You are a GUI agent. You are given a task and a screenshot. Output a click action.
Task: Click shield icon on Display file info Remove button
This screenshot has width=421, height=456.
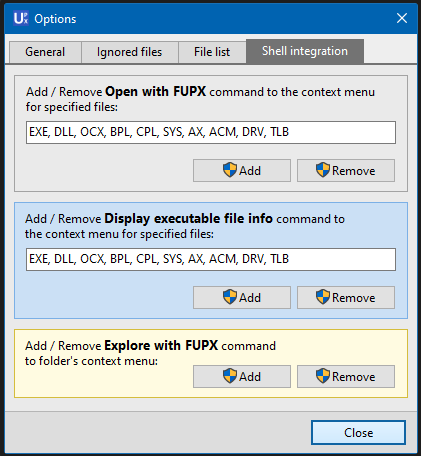pyautogui.click(x=323, y=297)
